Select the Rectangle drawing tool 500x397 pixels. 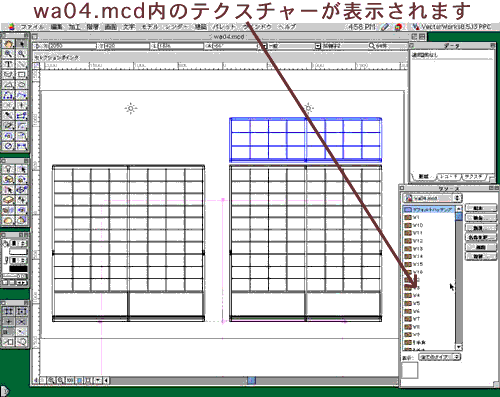[x=21, y=74]
